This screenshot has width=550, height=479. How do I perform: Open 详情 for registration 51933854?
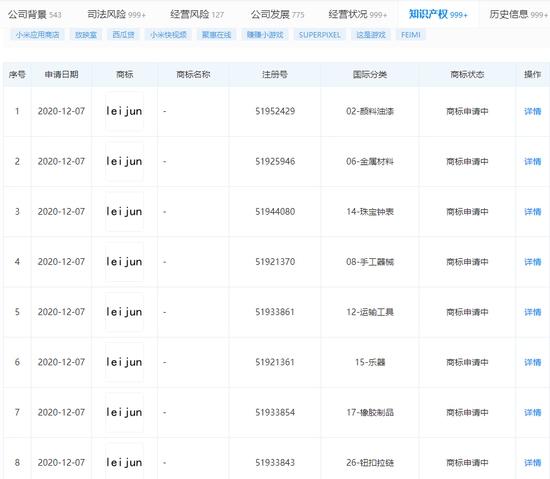[x=532, y=412]
